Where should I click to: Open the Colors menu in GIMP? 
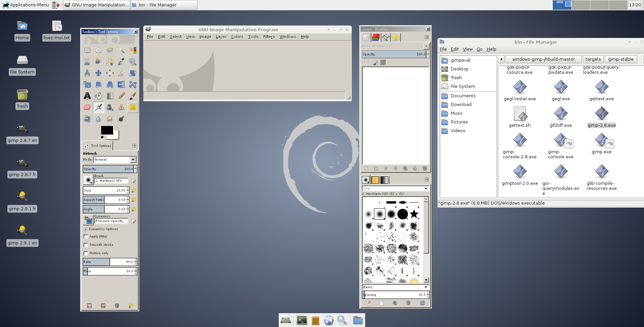point(237,37)
